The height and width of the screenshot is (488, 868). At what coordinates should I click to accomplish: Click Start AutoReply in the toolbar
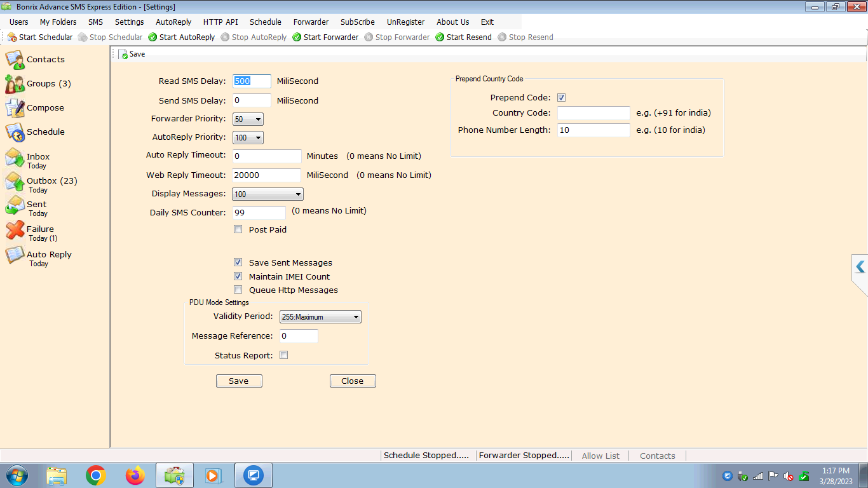(182, 37)
